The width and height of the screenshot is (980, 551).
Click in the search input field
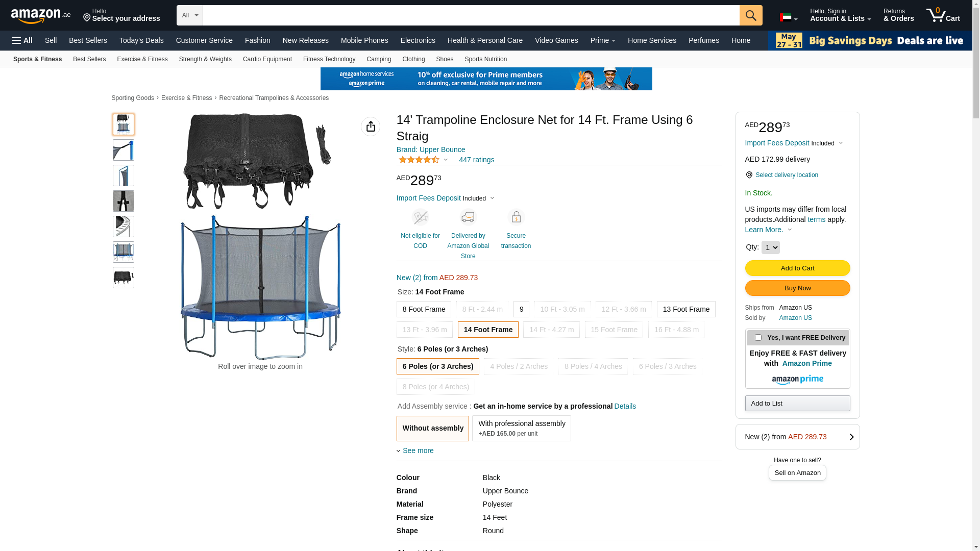(x=471, y=15)
